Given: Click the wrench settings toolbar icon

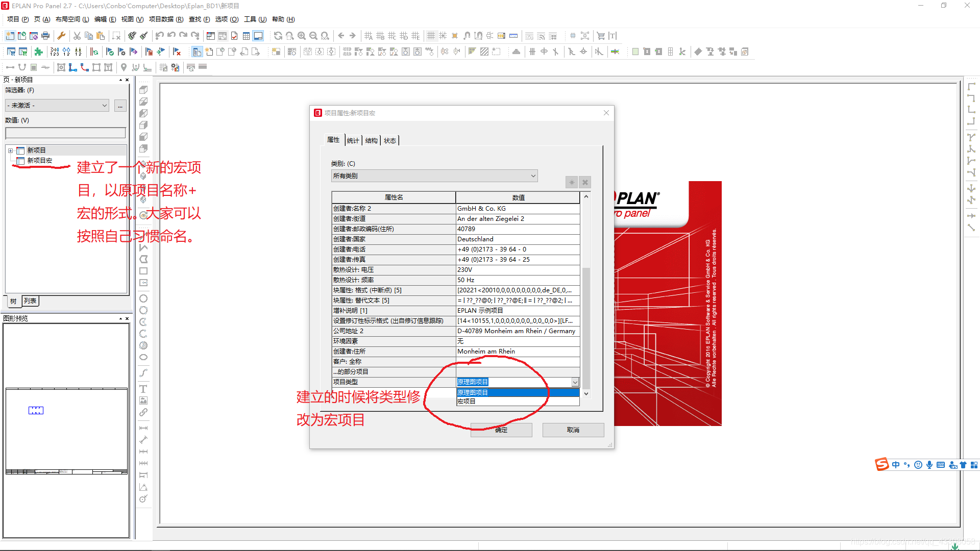Looking at the screenshot, I should coord(61,36).
